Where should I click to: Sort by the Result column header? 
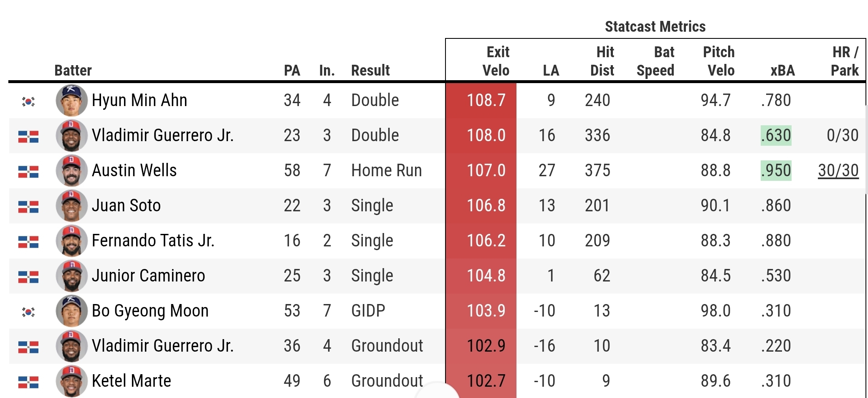pyautogui.click(x=370, y=70)
